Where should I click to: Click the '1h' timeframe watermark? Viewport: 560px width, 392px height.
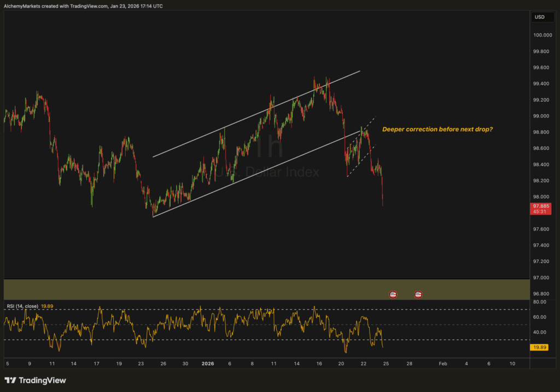(x=269, y=147)
